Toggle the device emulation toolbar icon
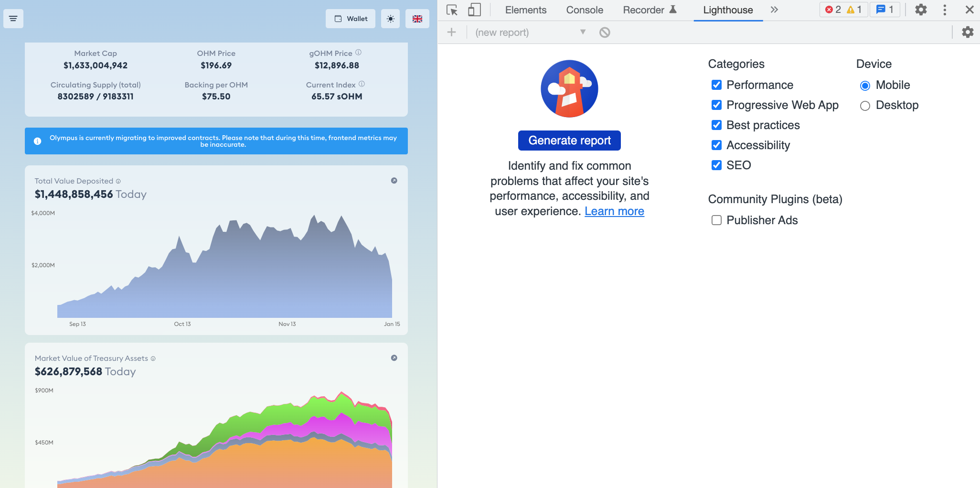980x488 pixels. pos(474,10)
